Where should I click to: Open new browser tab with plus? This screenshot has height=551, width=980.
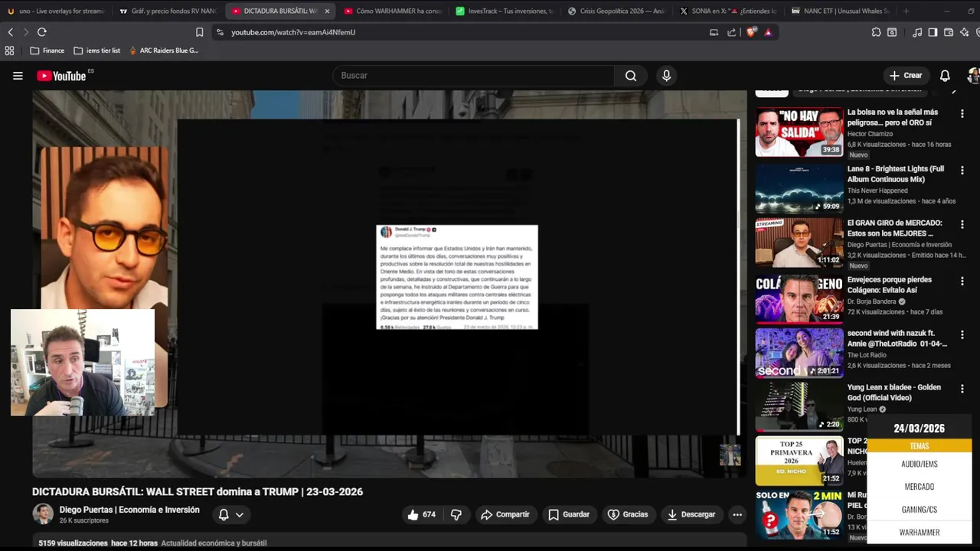906,11
